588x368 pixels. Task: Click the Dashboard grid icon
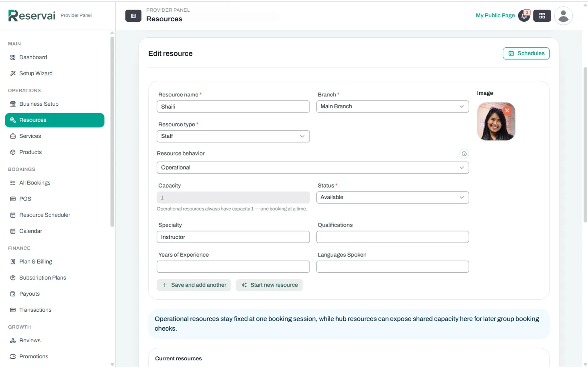click(x=13, y=57)
